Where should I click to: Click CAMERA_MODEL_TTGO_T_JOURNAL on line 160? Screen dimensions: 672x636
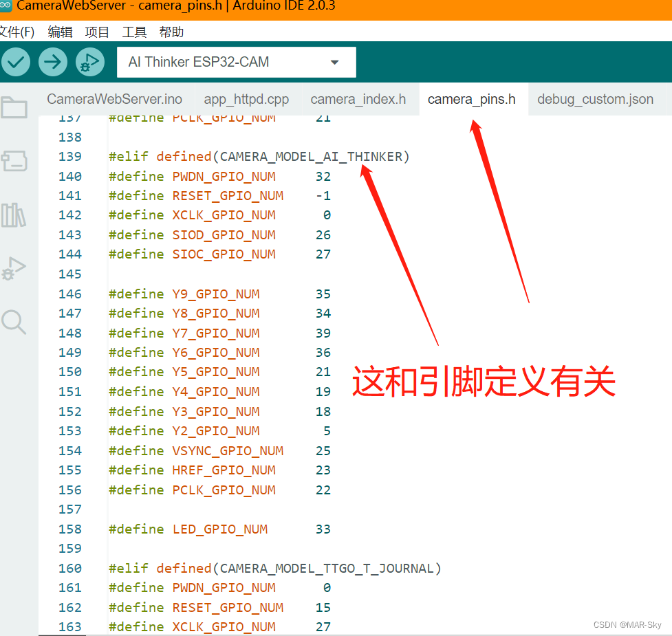click(327, 569)
